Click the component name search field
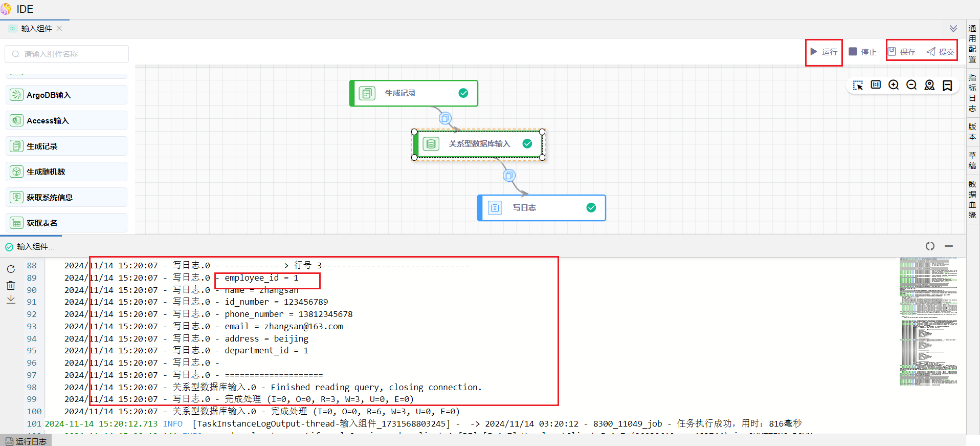The height and width of the screenshot is (446, 980). (x=67, y=54)
